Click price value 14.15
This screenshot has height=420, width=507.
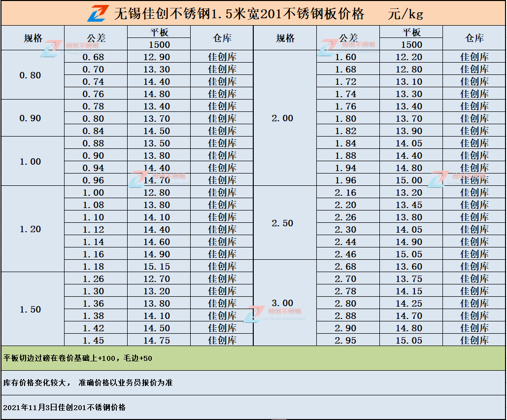point(409,291)
